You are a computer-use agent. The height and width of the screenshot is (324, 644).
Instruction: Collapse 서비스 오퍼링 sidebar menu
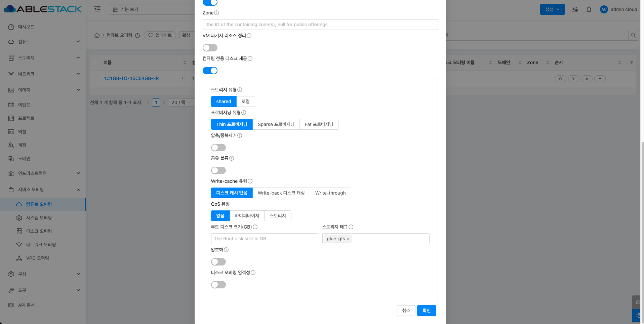[x=43, y=190]
